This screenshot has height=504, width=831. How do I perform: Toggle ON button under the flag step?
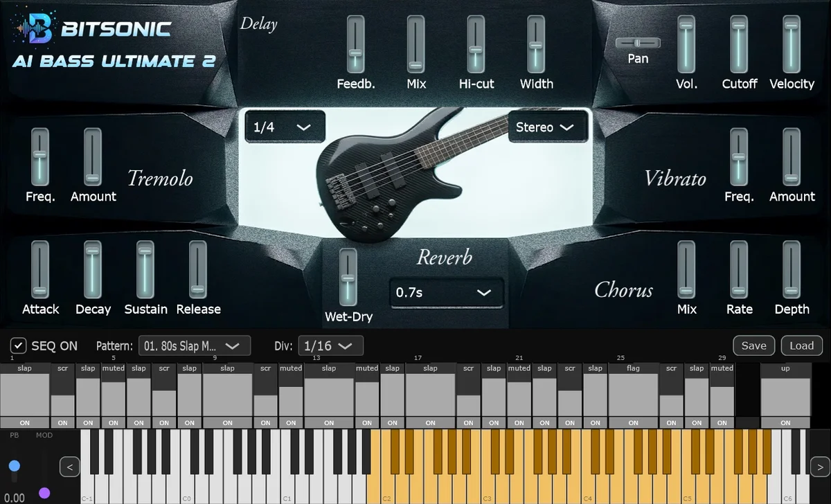633,422
